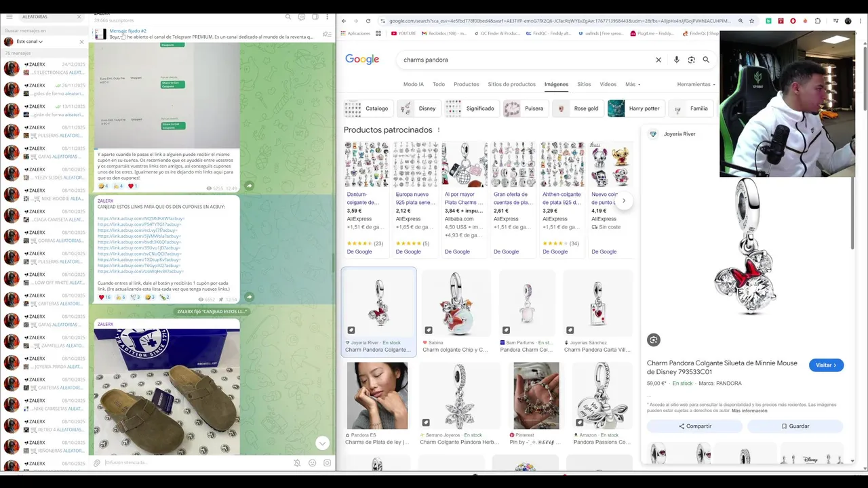Clear Google search box with X

coord(658,60)
